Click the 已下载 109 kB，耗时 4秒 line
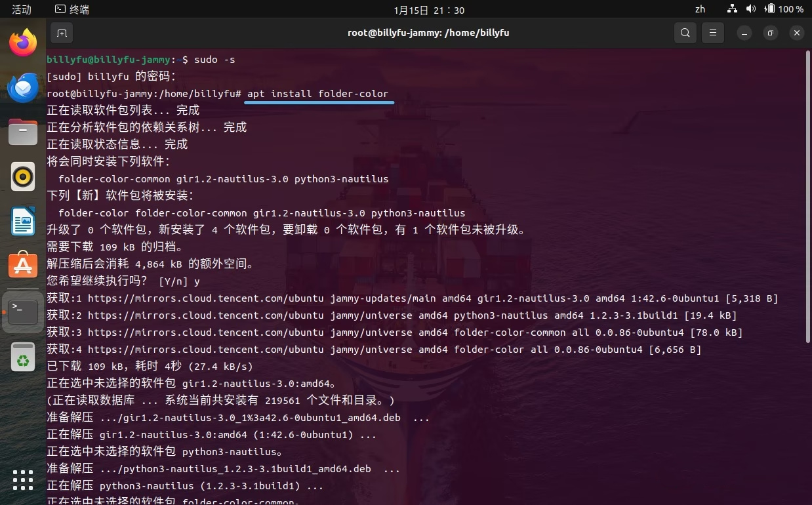The image size is (812, 505). point(150,366)
